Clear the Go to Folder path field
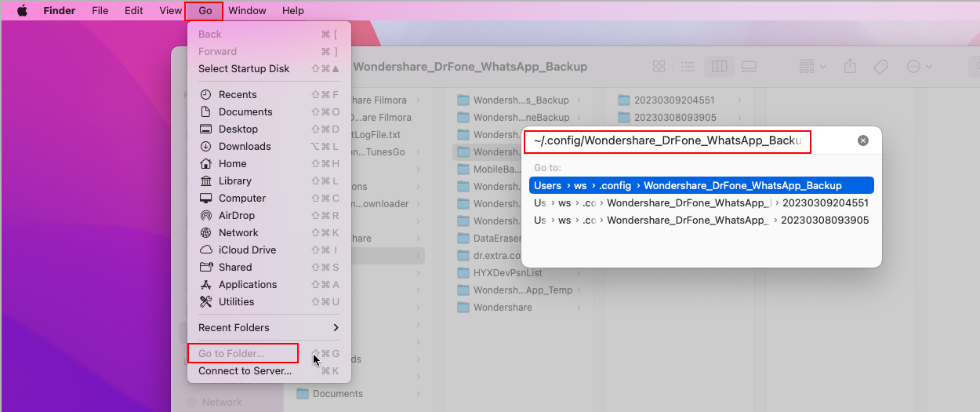This screenshot has width=980, height=412. coord(863,140)
